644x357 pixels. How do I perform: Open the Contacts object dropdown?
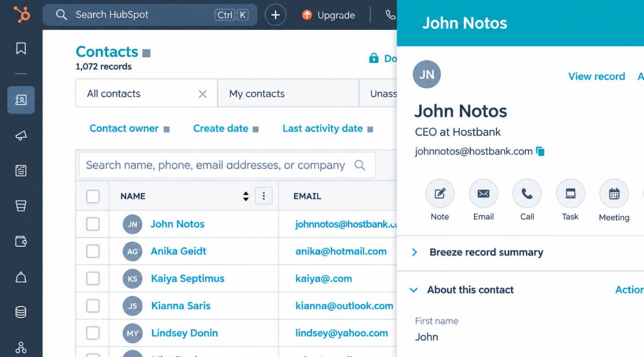(147, 53)
